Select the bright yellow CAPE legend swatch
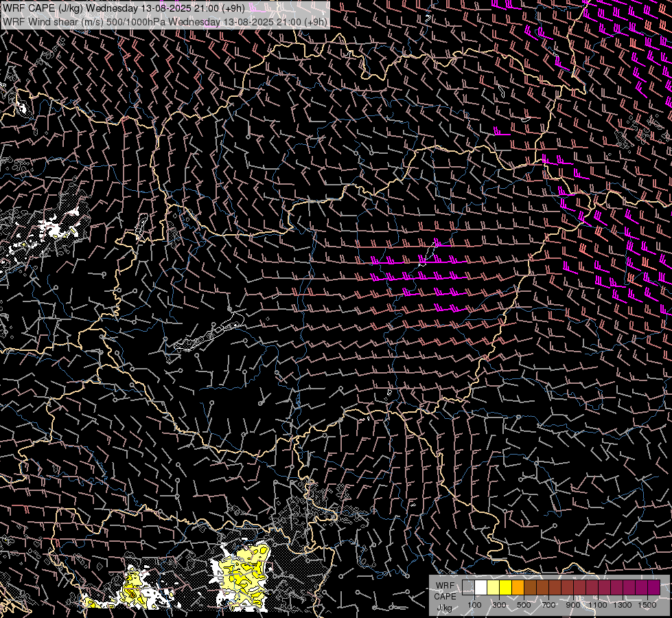The width and height of the screenshot is (672, 618). click(506, 588)
